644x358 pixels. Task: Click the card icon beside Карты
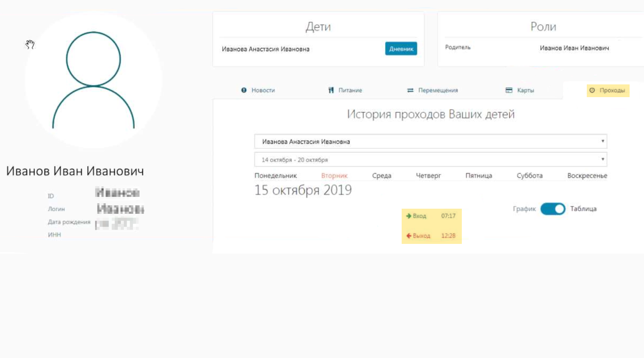pyautogui.click(x=509, y=90)
